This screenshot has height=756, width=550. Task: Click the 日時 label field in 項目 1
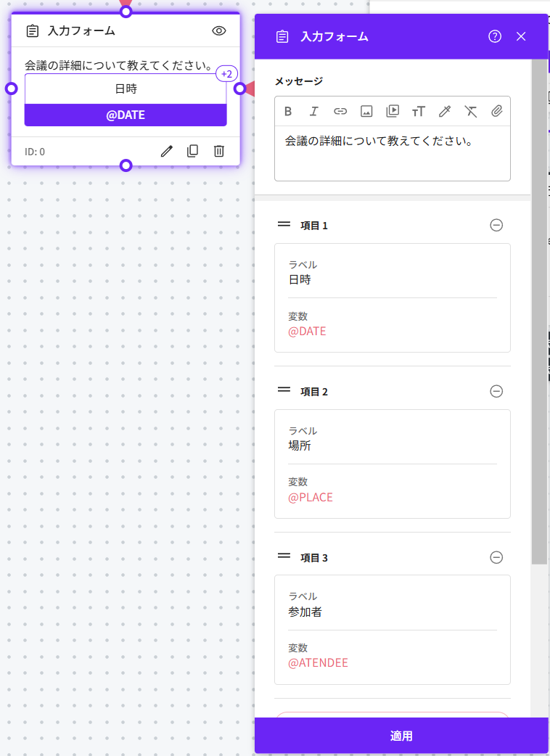[x=392, y=279]
